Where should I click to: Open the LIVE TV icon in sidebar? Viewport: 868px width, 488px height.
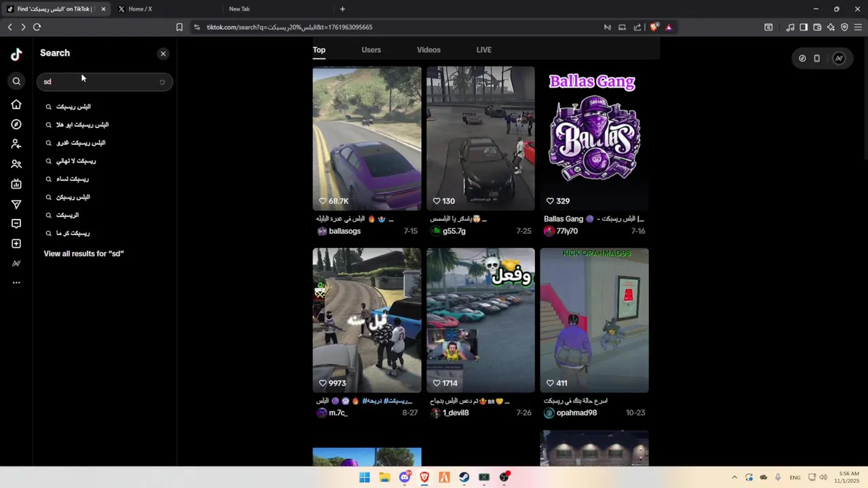pos(16,184)
